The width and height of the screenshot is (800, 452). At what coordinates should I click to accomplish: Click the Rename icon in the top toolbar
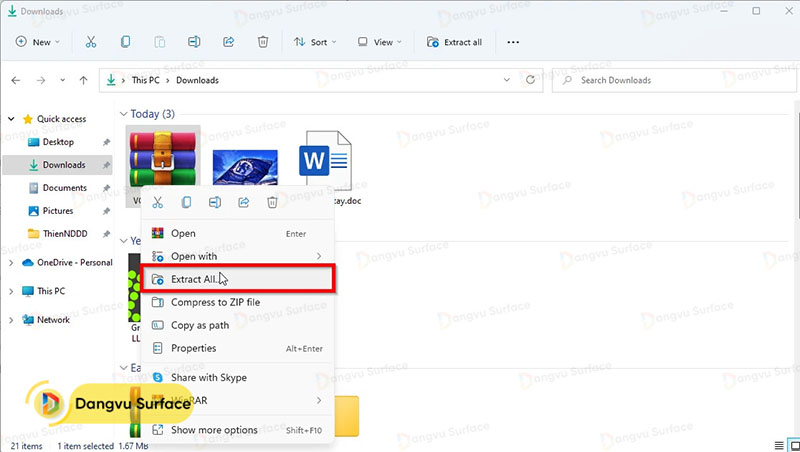(x=194, y=42)
